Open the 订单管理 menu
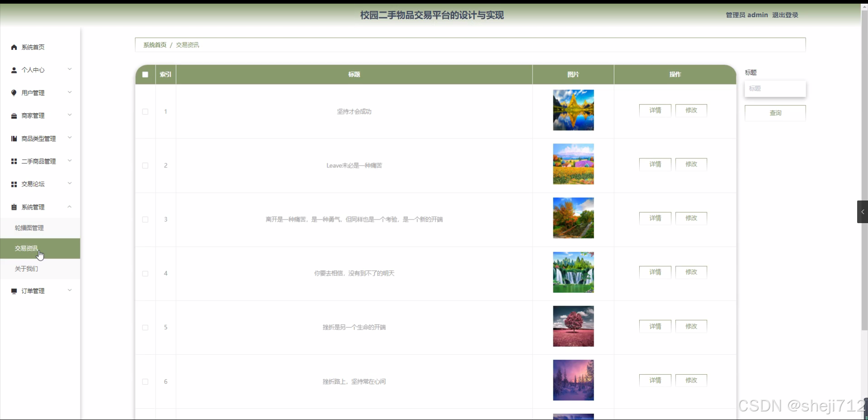 [40, 291]
